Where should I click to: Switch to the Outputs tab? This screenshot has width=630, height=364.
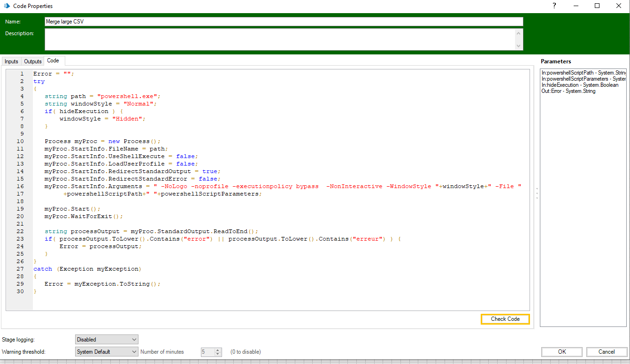tap(33, 61)
